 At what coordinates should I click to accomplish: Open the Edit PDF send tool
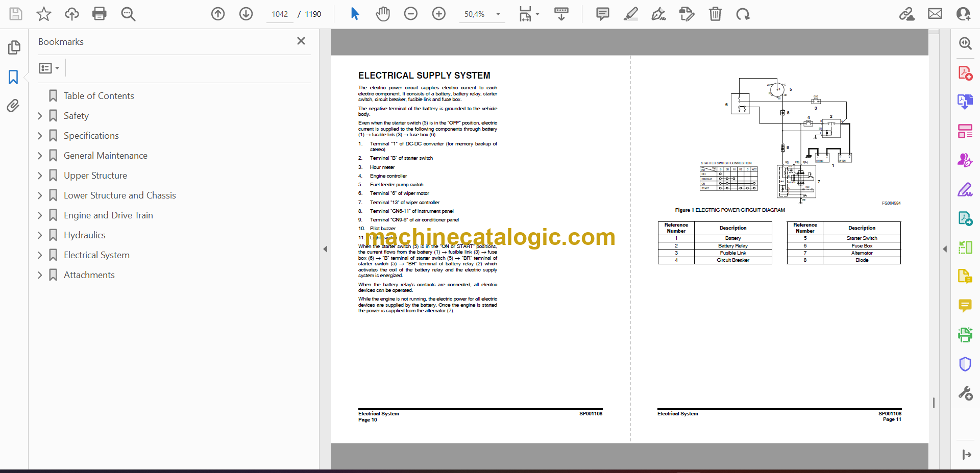[965, 219]
